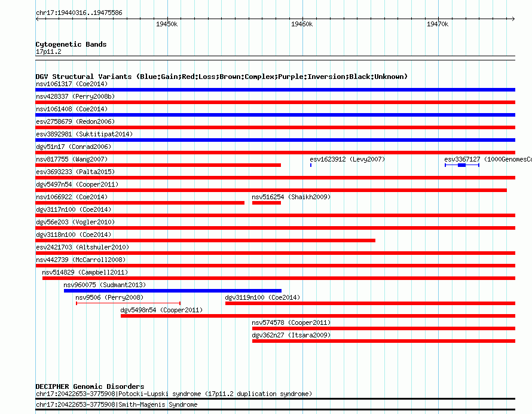Click the dgv5497n54 (Cooper2011) label
Image resolution: width=532 pixels, height=414 pixels.
click(x=77, y=184)
